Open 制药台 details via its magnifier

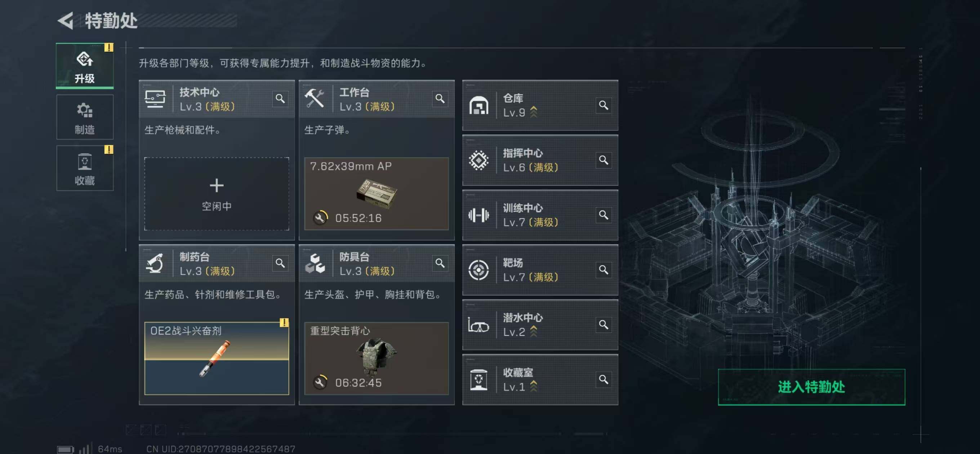(x=280, y=263)
